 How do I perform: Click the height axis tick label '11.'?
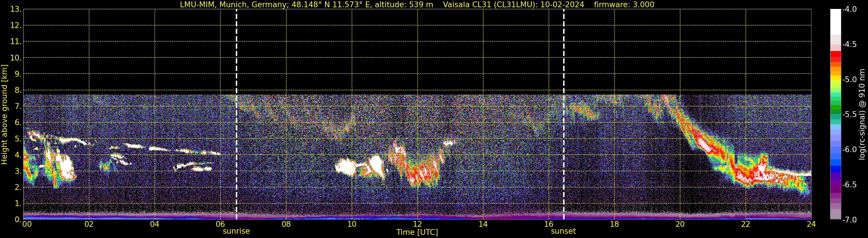click(x=16, y=42)
